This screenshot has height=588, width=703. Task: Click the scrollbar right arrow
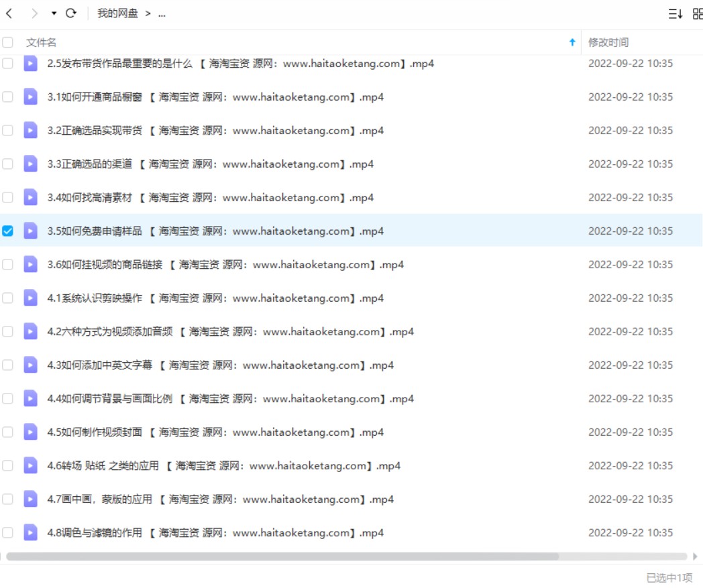pos(696,556)
